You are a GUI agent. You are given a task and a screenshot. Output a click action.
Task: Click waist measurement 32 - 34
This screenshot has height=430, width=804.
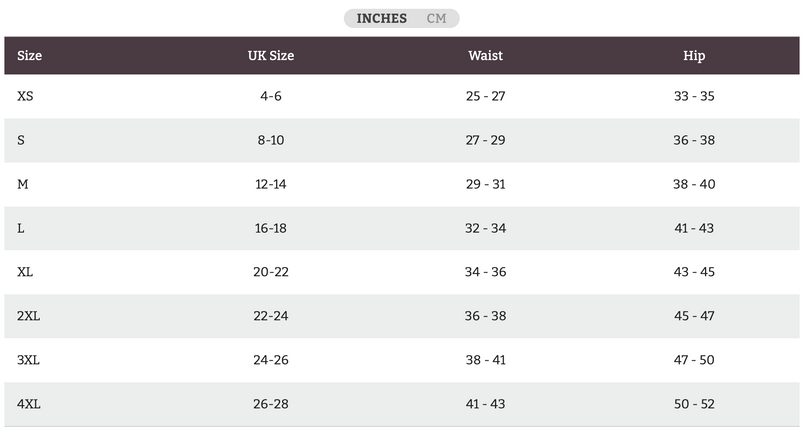point(486,228)
